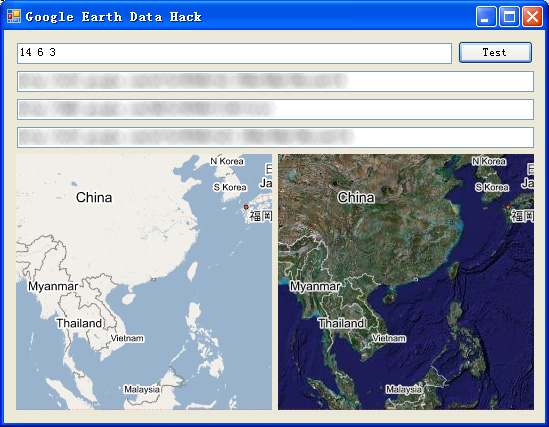Click Thailand label on the left road map
Screen dimensions: 549x427
click(79, 323)
